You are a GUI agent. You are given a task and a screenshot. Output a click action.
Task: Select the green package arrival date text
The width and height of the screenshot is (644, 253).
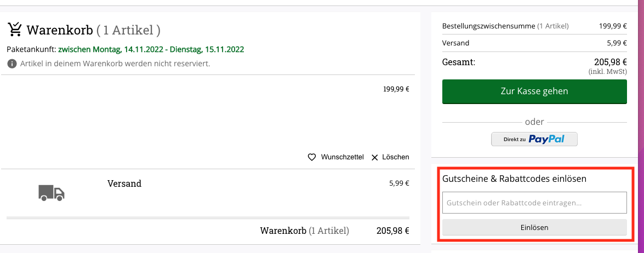point(151,50)
